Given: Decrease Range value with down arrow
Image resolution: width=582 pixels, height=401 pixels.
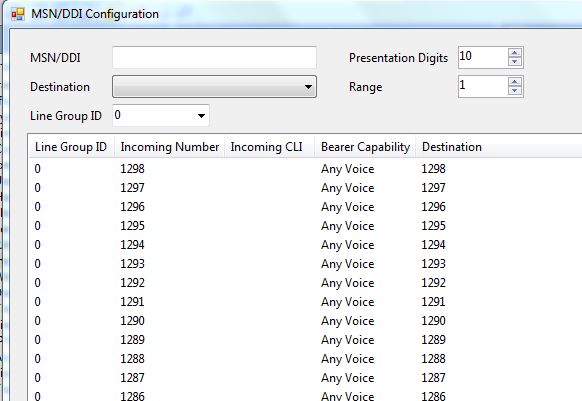Looking at the screenshot, I should (x=514, y=91).
